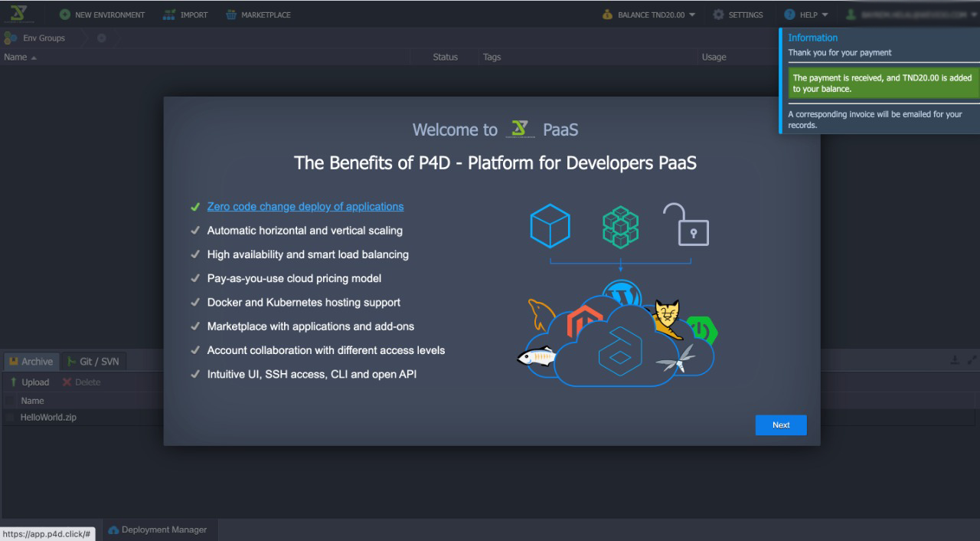Screen dimensions: 980x541
Task: Click the Import toolbar button
Action: pos(185,15)
